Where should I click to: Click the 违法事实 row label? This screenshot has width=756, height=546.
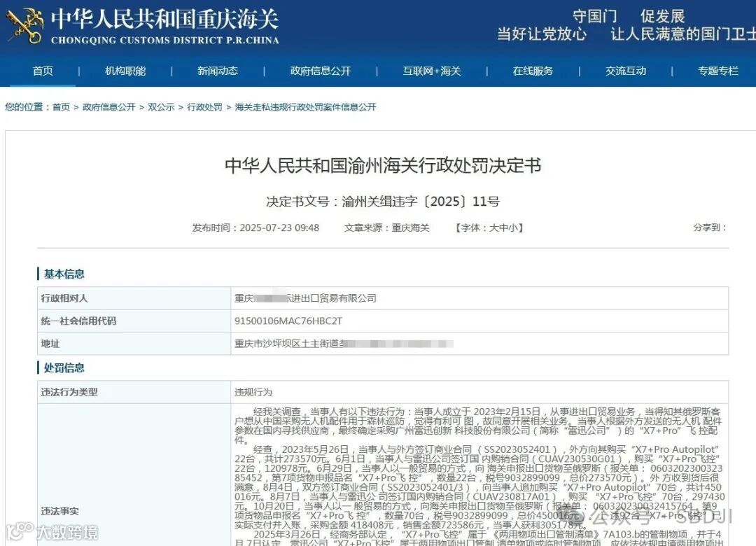(x=59, y=511)
